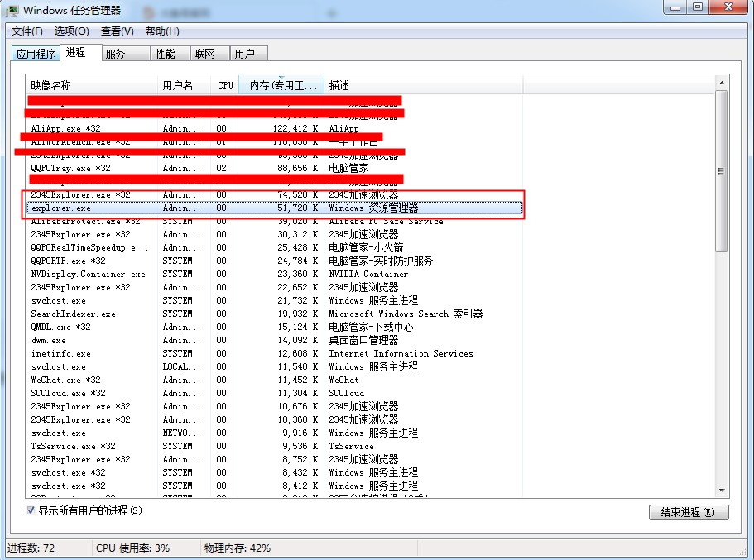Screen dimensions: 754x560
Task: Select svchost.exe *32 using 8,412 K
Action: [274, 486]
